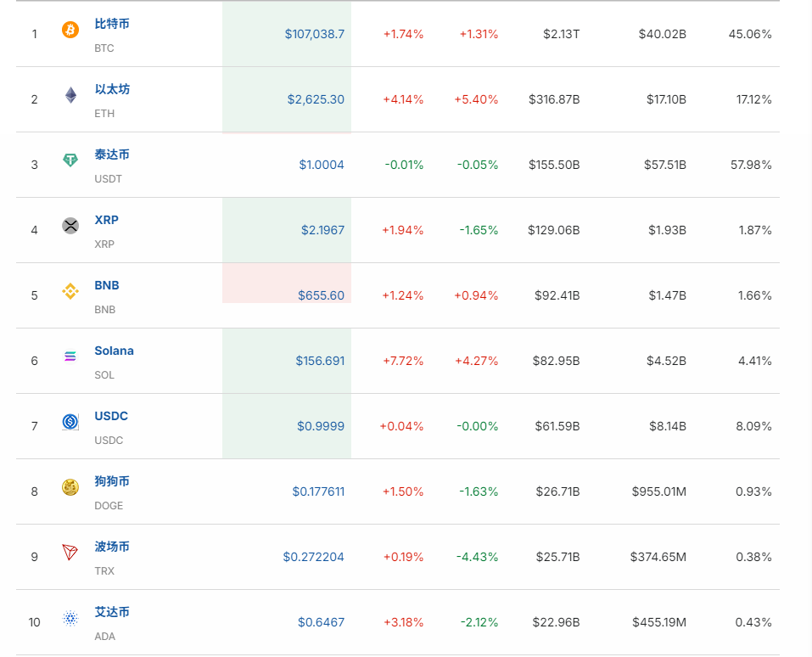812x657 pixels.
Task: Select the DOGE ticker symbol text
Action: pyautogui.click(x=109, y=506)
